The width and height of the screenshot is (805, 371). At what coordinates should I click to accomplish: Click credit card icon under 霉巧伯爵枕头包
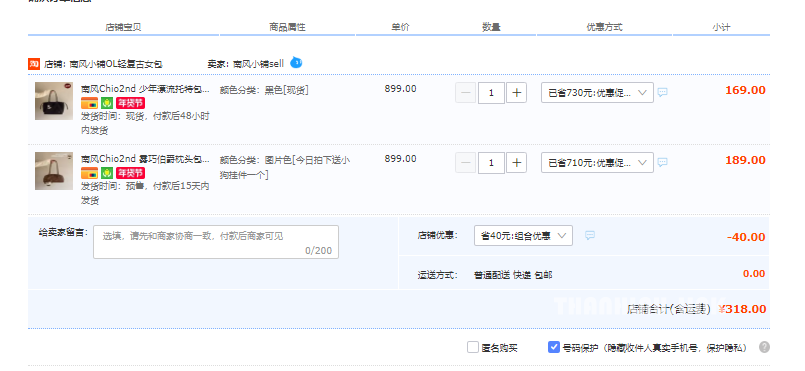[x=89, y=173]
